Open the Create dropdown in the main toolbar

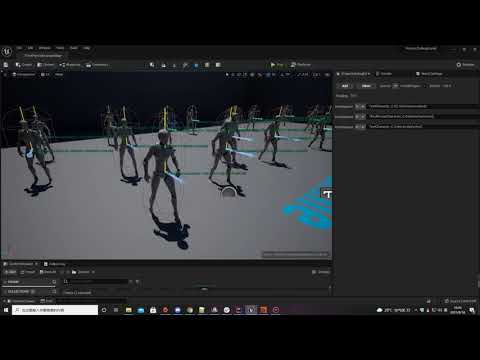pyautogui.click(x=24, y=65)
